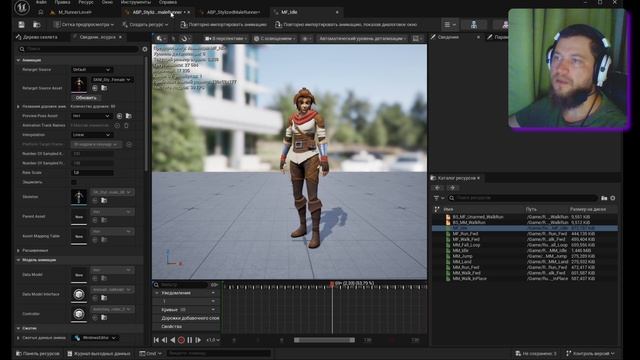Open the Content Browser filter options

point(439,198)
